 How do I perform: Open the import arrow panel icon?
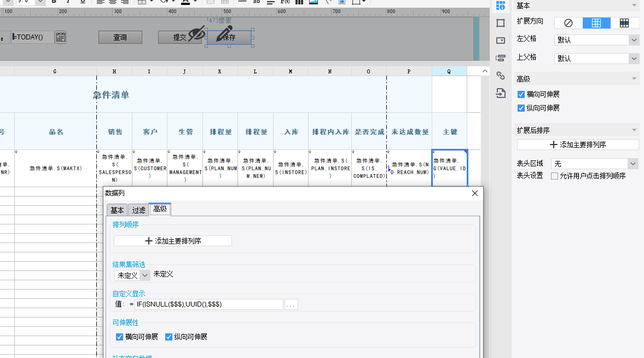(x=500, y=93)
